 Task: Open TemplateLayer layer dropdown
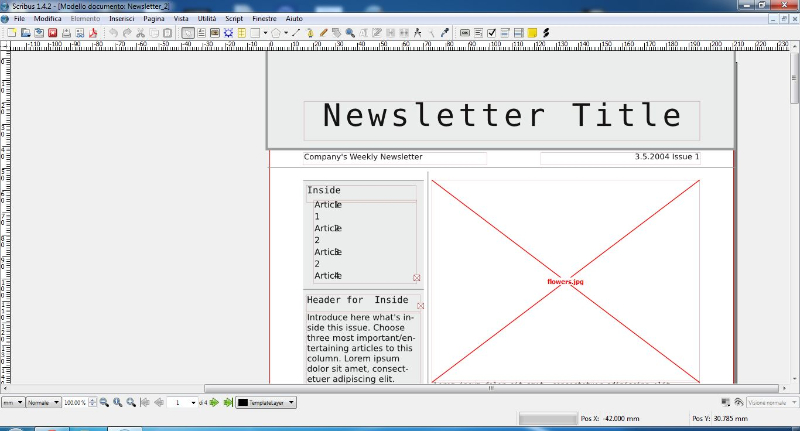pyautogui.click(x=265, y=402)
